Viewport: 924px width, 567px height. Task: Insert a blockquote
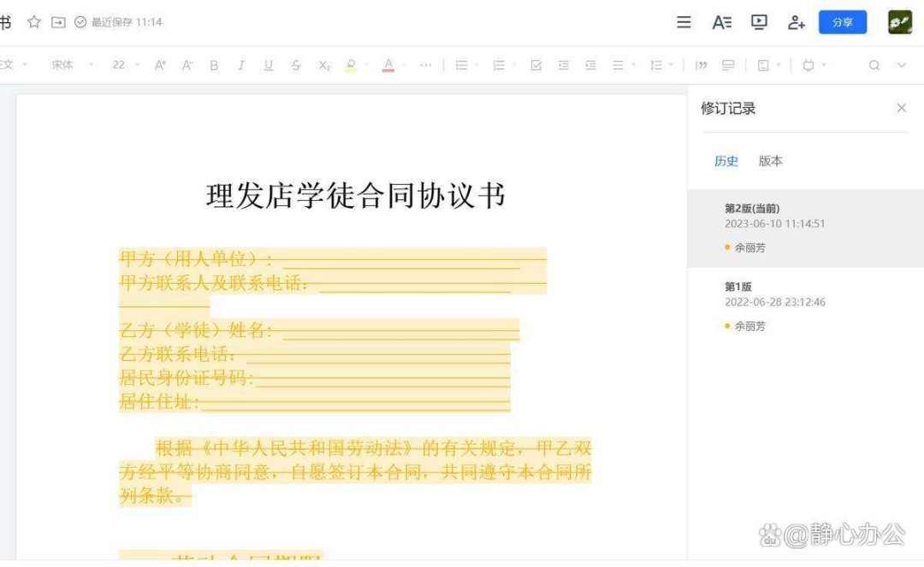702,65
